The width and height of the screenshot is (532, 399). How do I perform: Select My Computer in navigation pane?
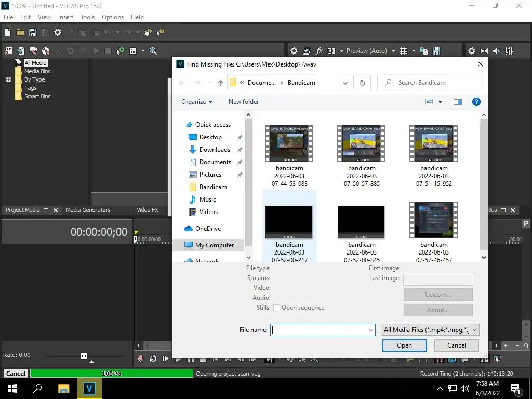214,245
